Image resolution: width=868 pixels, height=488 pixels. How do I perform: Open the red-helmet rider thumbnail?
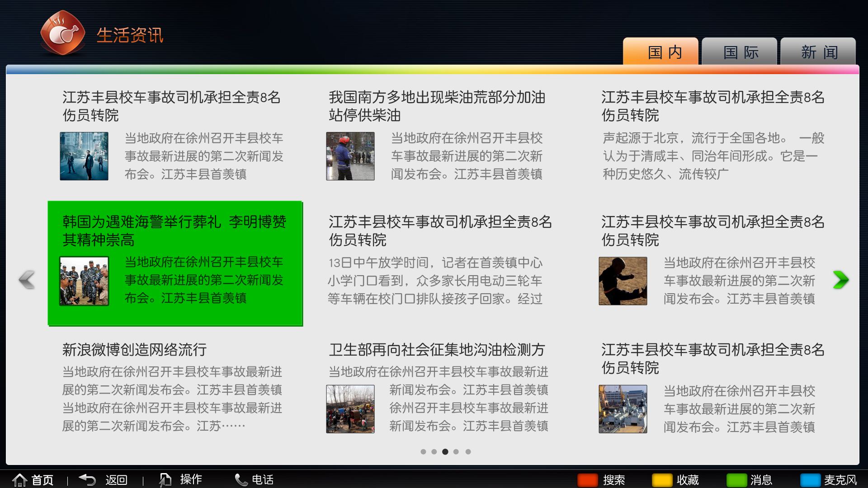(x=350, y=156)
